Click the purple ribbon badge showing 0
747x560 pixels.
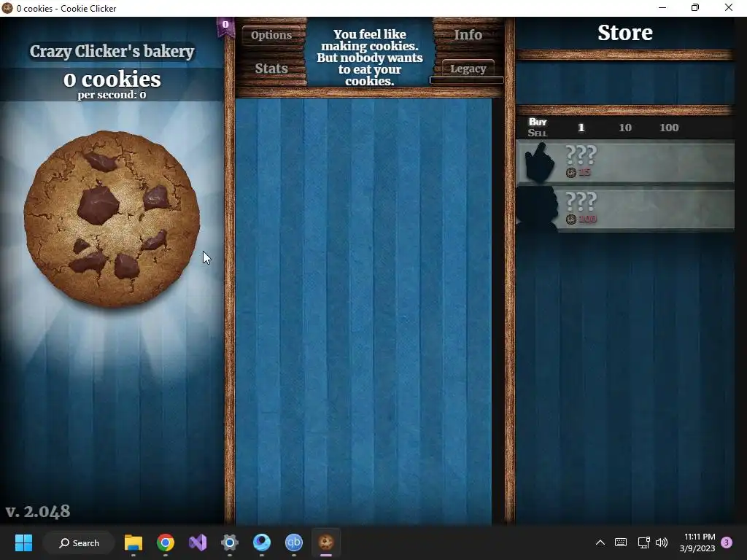click(x=225, y=27)
